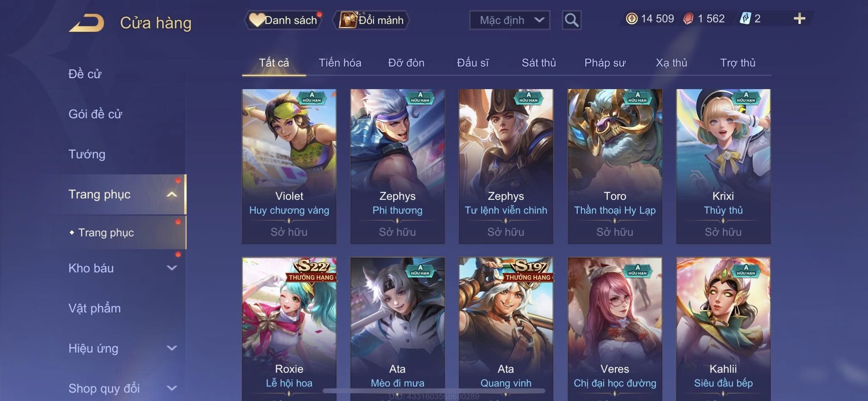
Task: Expand the Shop quy đổi section
Action: click(172, 388)
